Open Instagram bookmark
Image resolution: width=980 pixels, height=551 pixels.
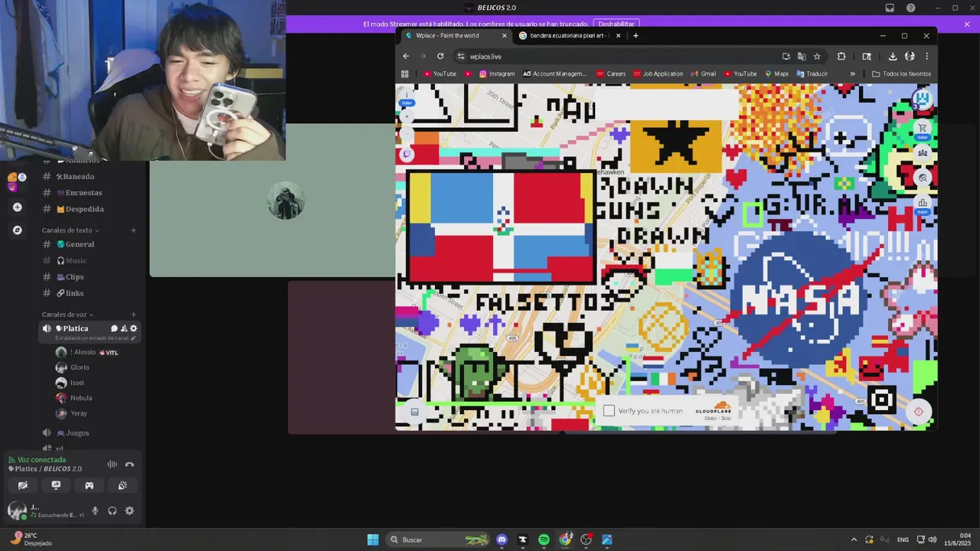tap(497, 73)
